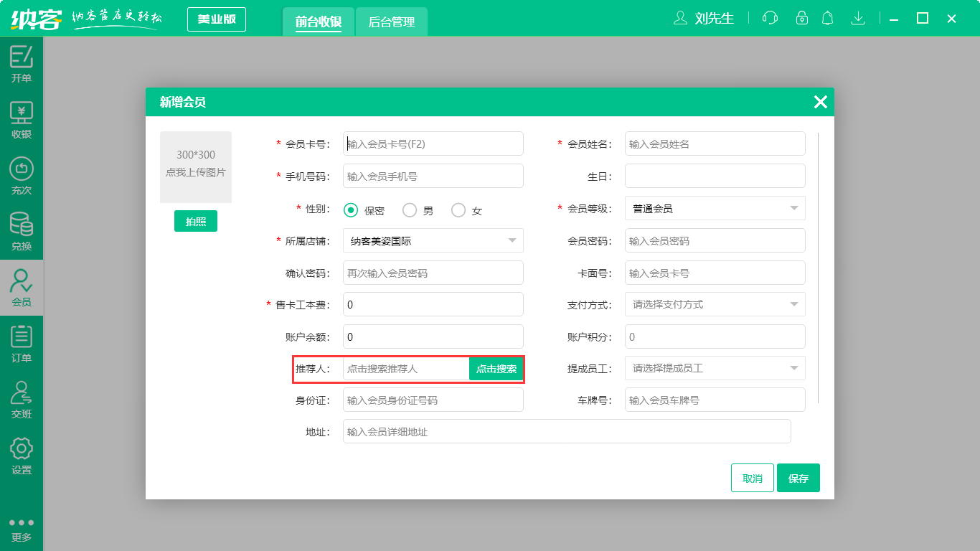
Task: Click the 推荐人 search input field
Action: (406, 369)
